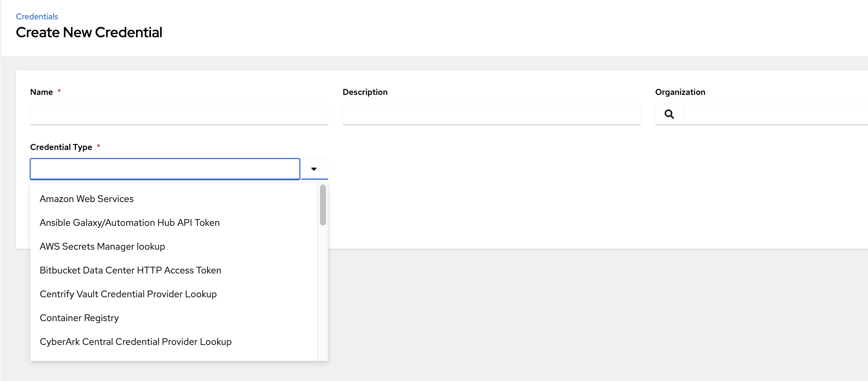Screen dimensions: 868x381
Task: Click inside the Name input field
Action: [x=179, y=114]
